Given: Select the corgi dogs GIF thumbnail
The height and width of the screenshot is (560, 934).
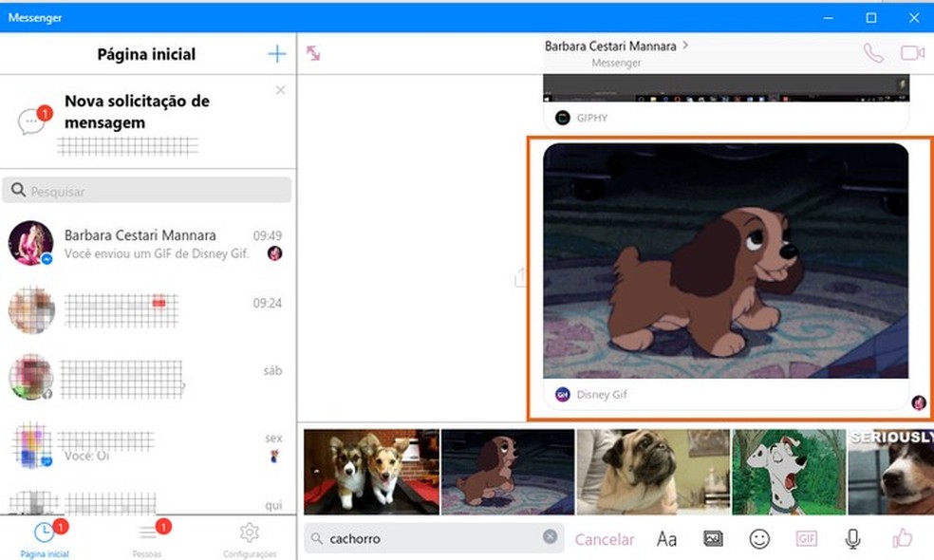Looking at the screenshot, I should [370, 470].
